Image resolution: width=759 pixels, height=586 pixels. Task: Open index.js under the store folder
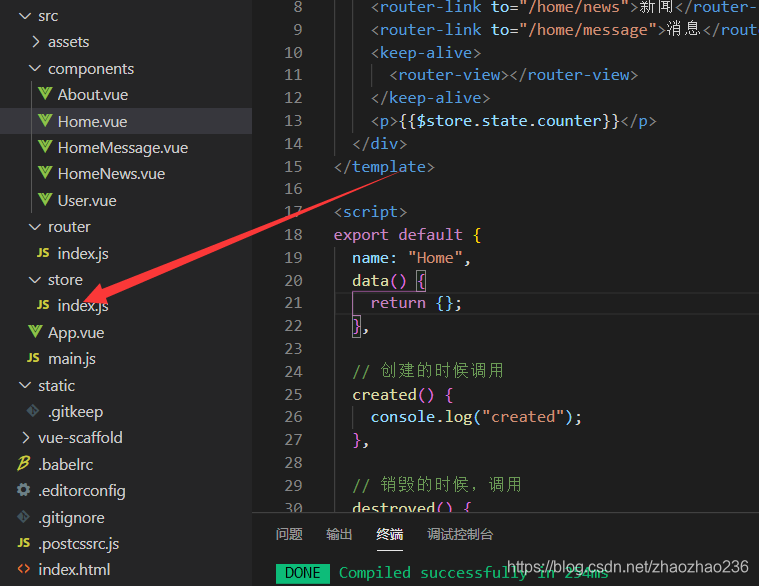(x=83, y=306)
